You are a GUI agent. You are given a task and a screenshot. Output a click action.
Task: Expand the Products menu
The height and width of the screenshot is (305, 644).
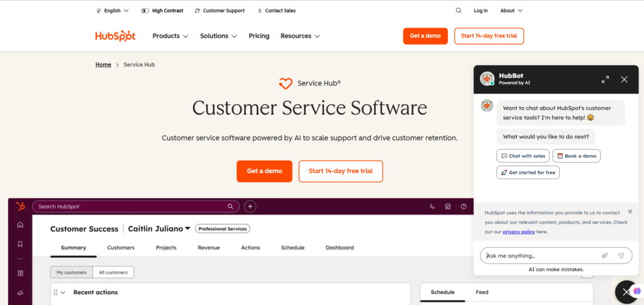click(x=170, y=36)
